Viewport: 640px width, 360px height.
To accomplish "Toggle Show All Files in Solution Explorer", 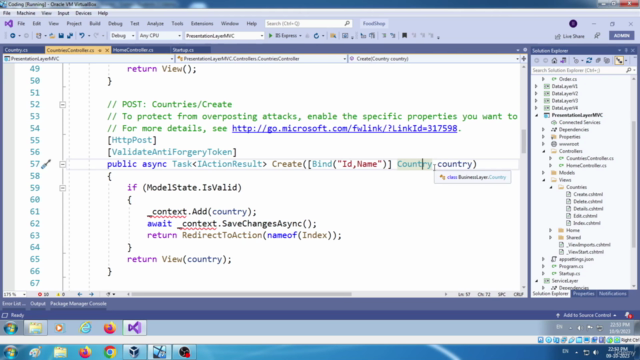I will (607, 60).
